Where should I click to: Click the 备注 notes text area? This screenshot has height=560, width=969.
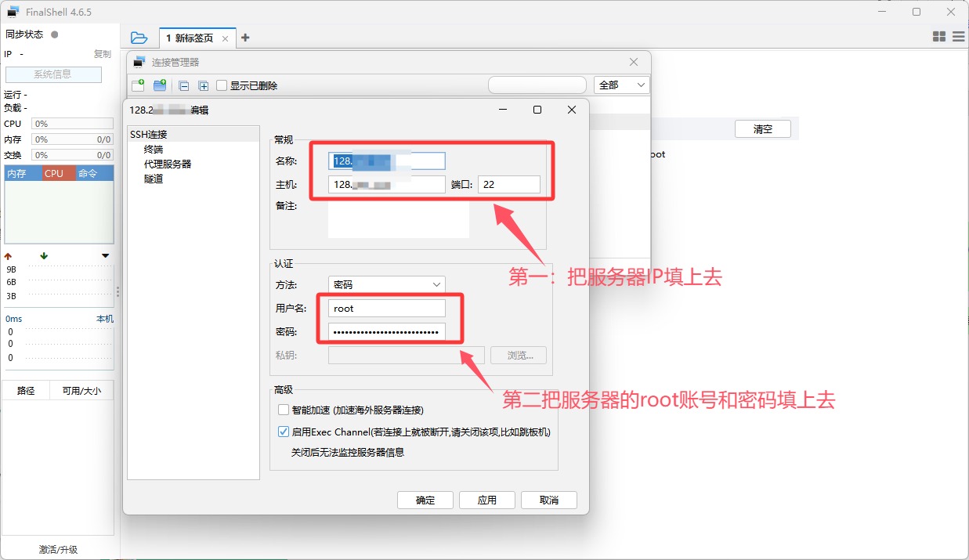pos(398,219)
